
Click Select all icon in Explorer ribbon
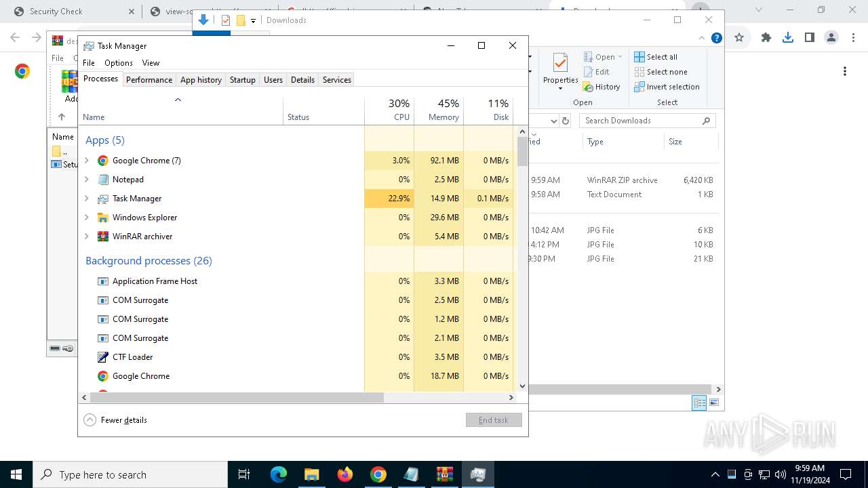coord(639,57)
